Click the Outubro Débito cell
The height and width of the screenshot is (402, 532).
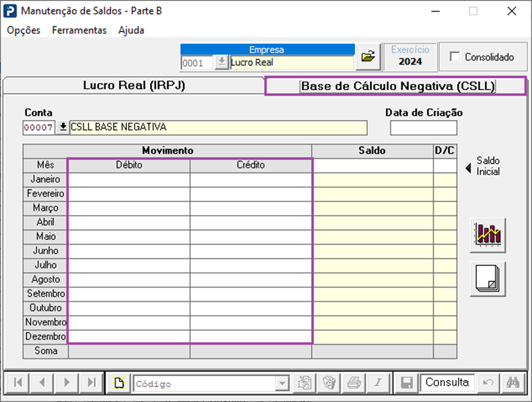pyautogui.click(x=129, y=308)
